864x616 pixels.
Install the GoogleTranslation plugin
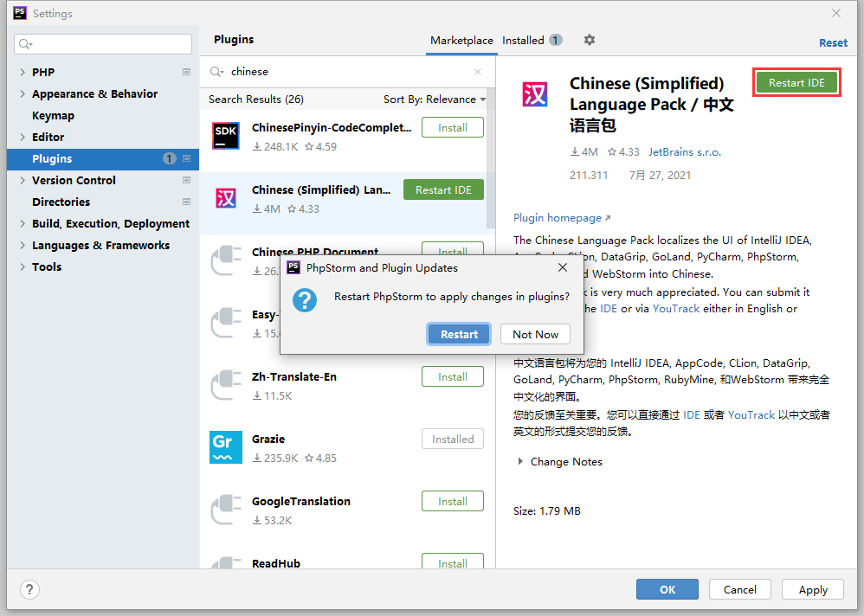tap(453, 502)
